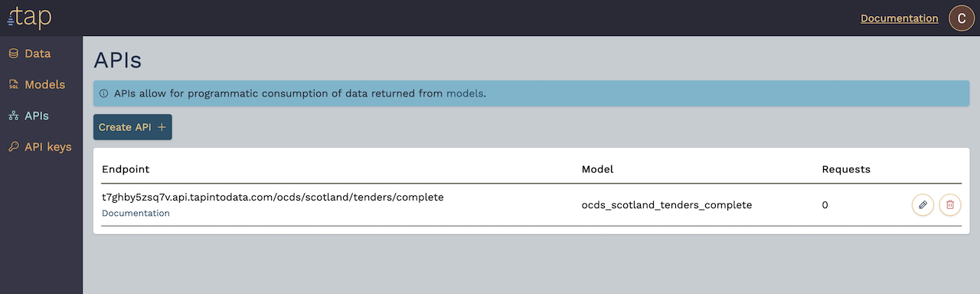Click the APIs network icon in sidebar
Image resolution: width=980 pixels, height=294 pixels.
pyautogui.click(x=13, y=116)
